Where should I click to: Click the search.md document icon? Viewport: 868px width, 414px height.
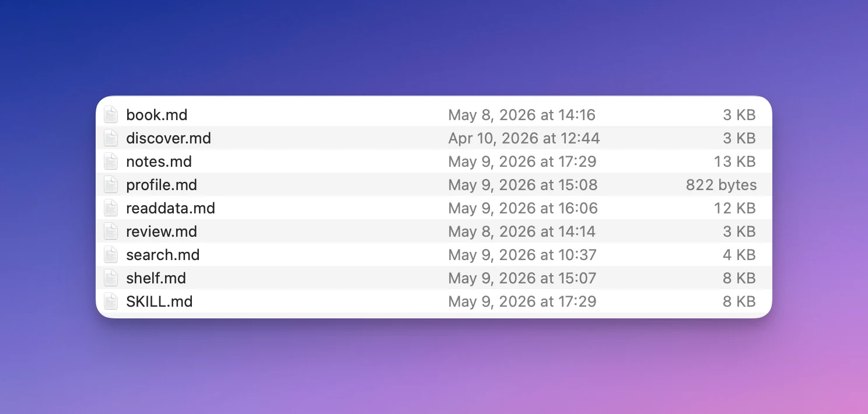tap(111, 255)
